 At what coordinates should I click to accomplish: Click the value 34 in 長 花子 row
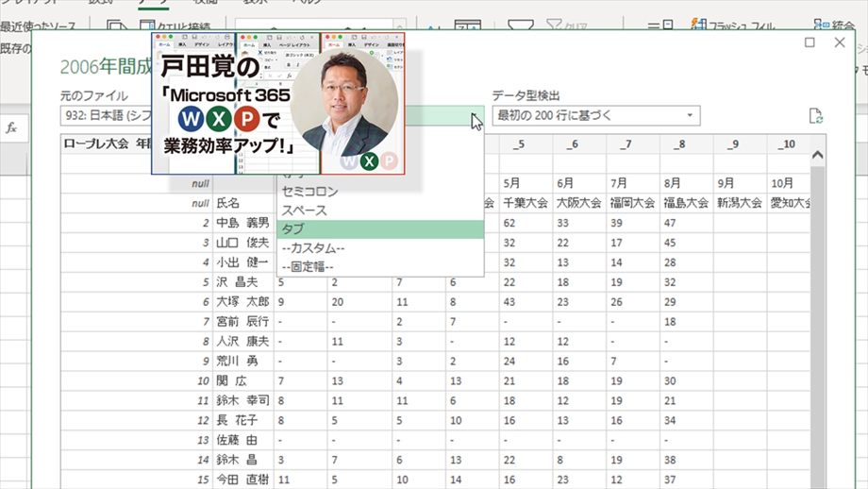(x=670, y=421)
